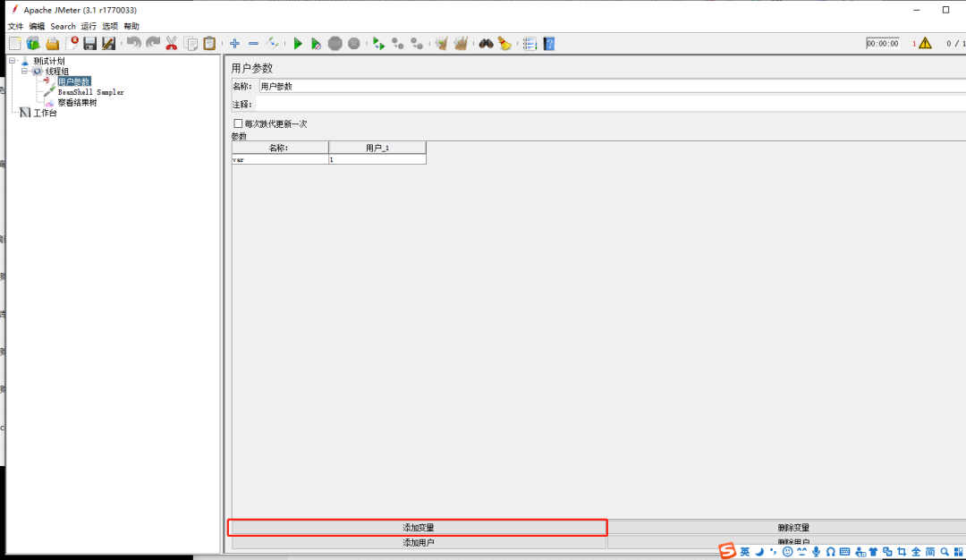Start remote engines icon
This screenshot has width=966, height=560.
click(x=379, y=43)
